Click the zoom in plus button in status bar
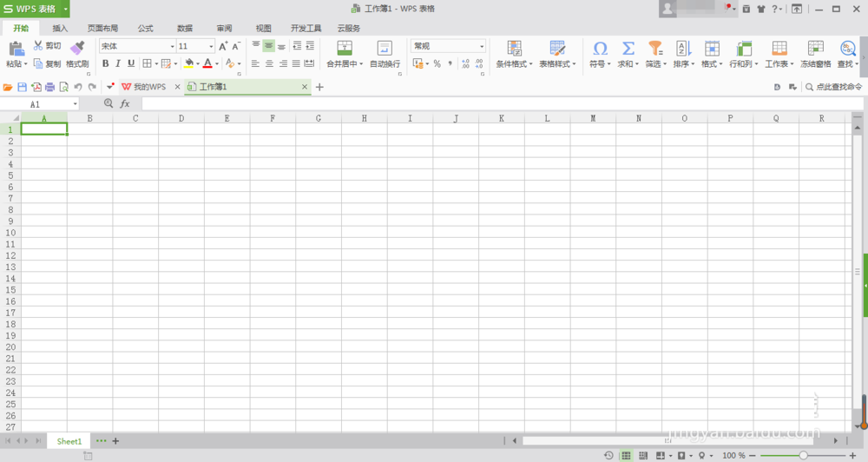This screenshot has height=462, width=868. pos(853,455)
